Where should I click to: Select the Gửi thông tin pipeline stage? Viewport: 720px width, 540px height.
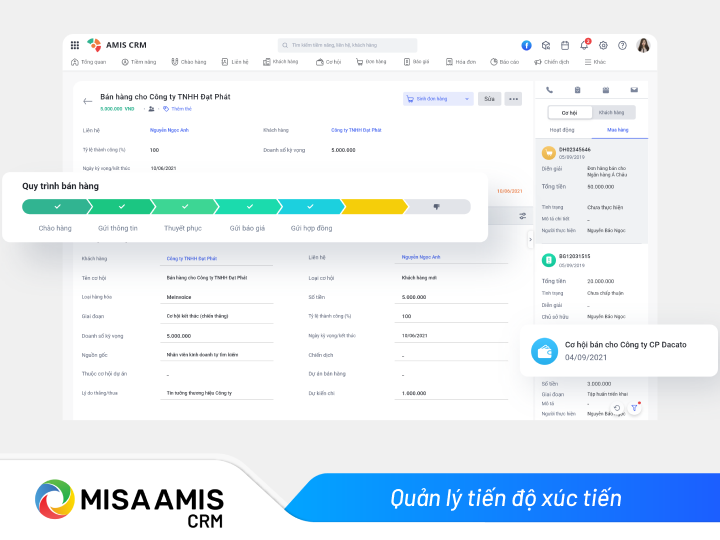pyautogui.click(x=120, y=207)
